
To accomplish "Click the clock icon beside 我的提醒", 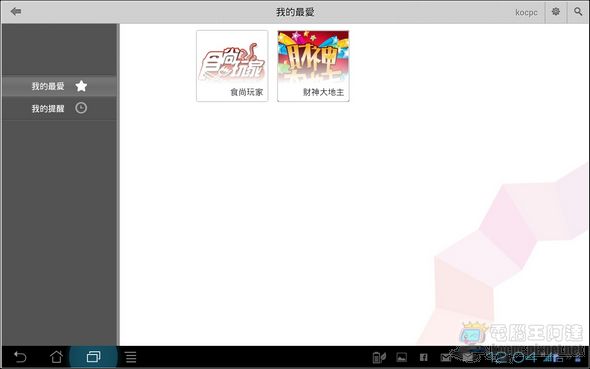I will tap(81, 108).
